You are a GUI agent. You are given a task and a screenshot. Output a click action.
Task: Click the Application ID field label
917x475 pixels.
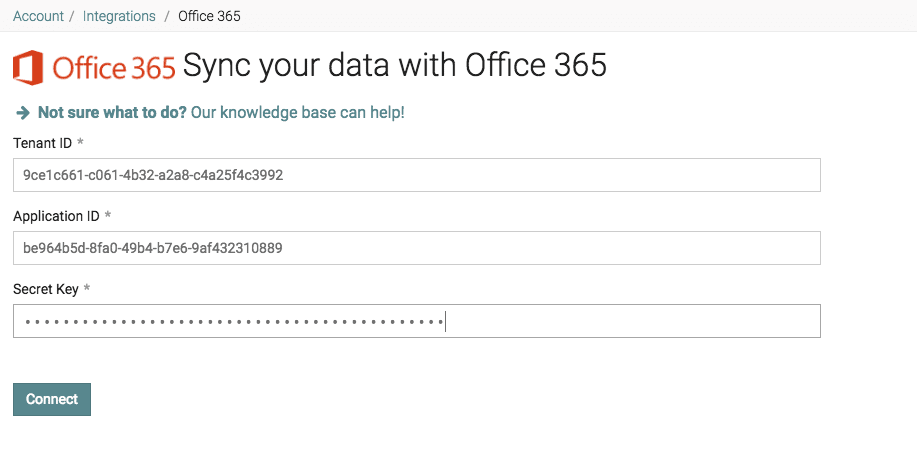[56, 216]
